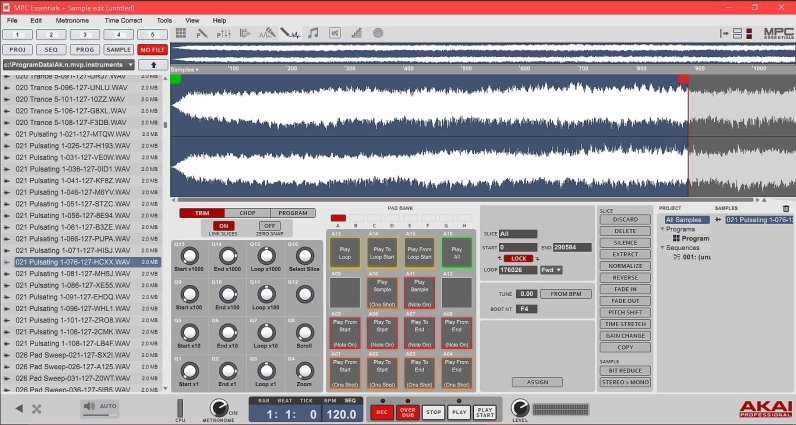
Task: Open the Fwd loop direction dropdown
Action: point(553,269)
